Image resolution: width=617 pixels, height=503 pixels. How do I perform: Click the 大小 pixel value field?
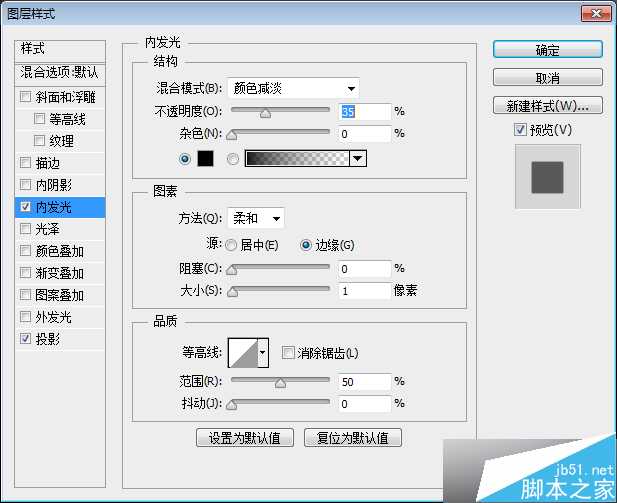pyautogui.click(x=364, y=291)
